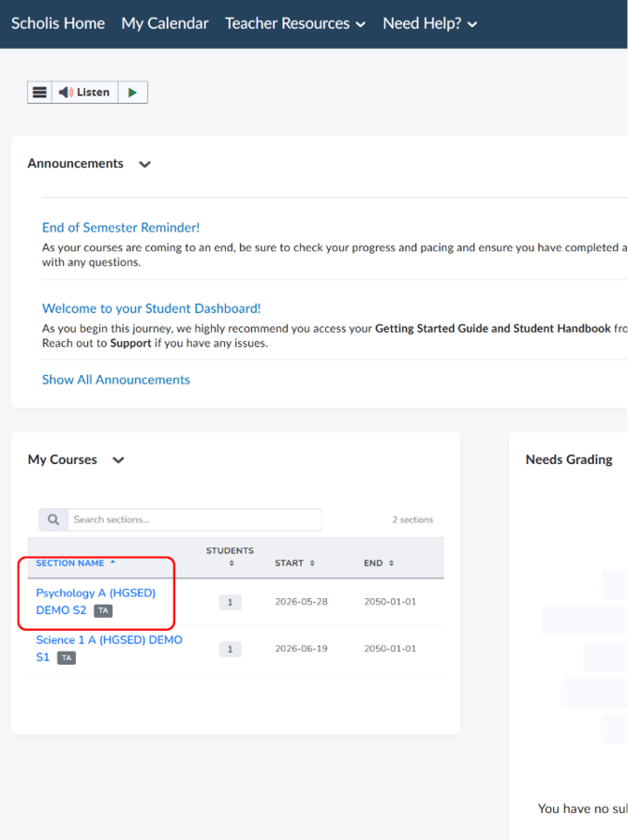This screenshot has height=840, width=628.
Task: Click the TA badge beside Psychology A DEMO S2
Action: [x=103, y=610]
